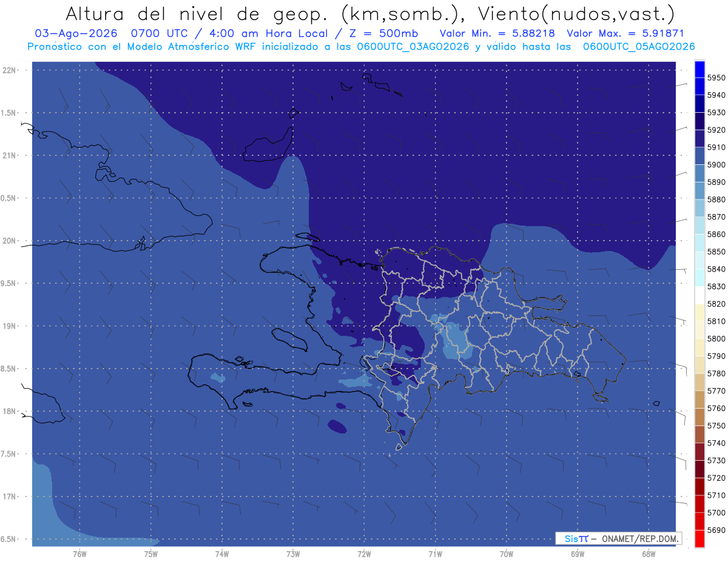
Task: Click the red swatch below 5690
Action: pyautogui.click(x=699, y=538)
